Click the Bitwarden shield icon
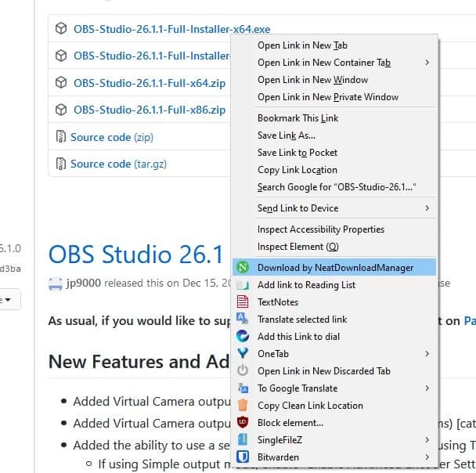This screenshot has width=476, height=473. pos(243,457)
